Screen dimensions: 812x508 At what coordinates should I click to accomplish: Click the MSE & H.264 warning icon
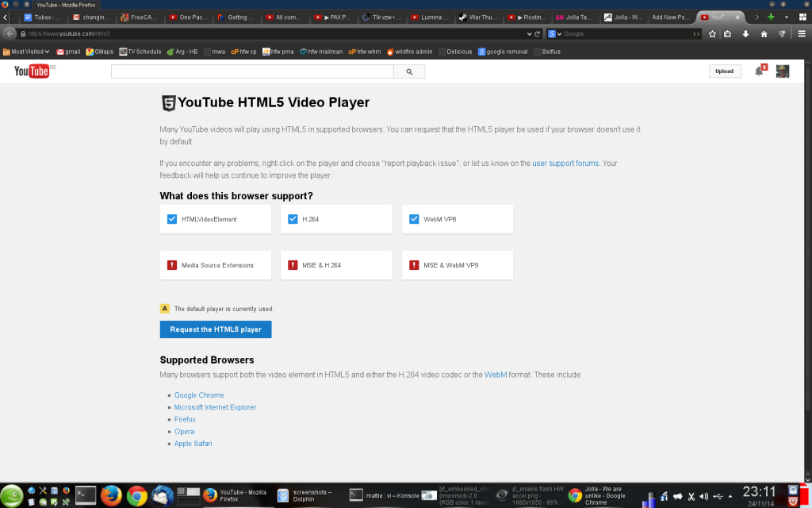pyautogui.click(x=293, y=265)
